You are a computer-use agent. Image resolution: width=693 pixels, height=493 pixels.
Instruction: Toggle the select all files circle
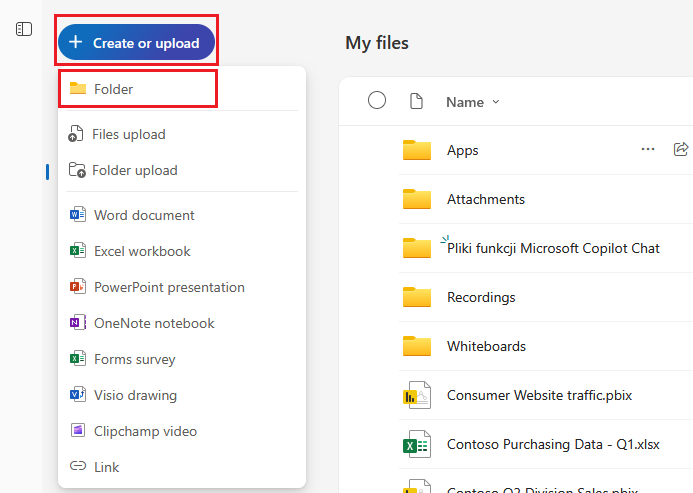(377, 100)
